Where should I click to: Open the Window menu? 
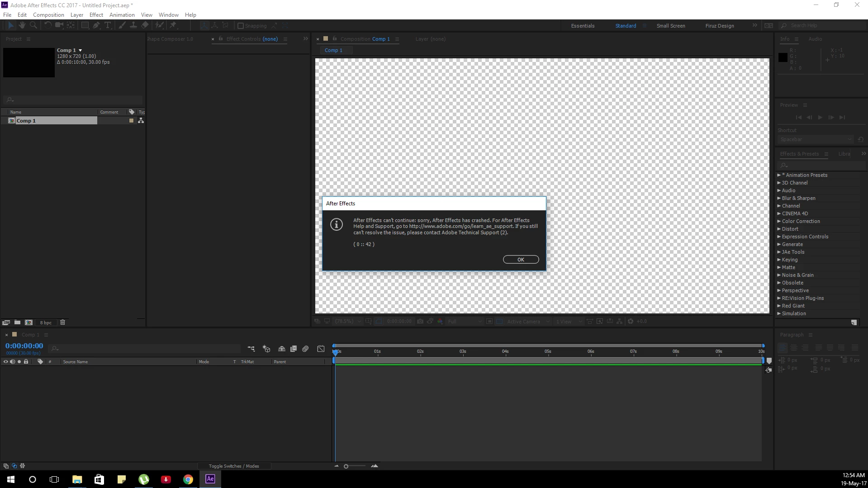[x=169, y=14]
